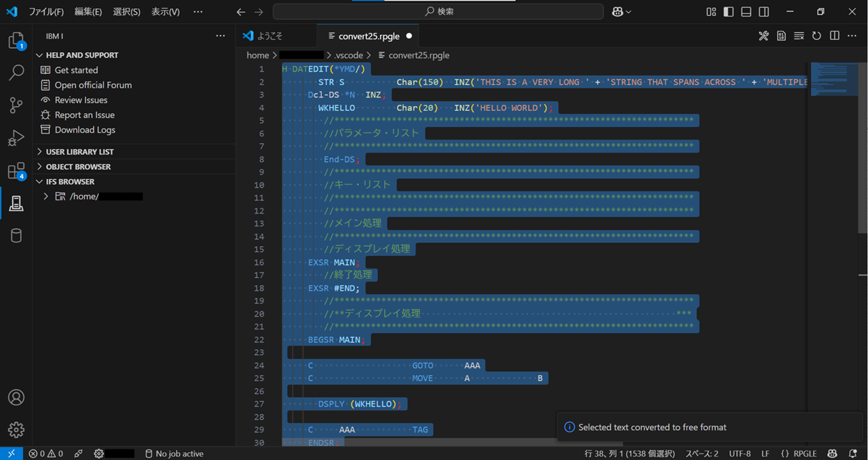Open the 編集(E) menu
Image resolution: width=868 pixels, height=460 pixels.
click(88, 12)
